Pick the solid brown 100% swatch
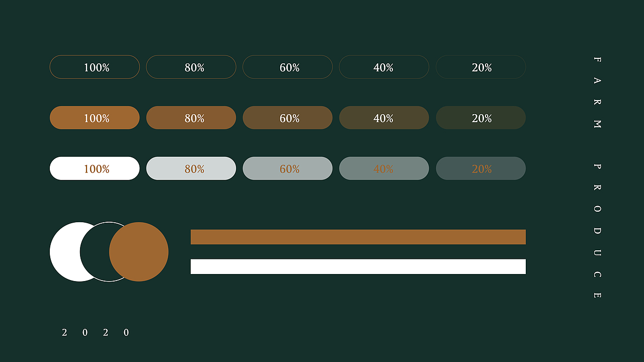The height and width of the screenshot is (362, 644). pyautogui.click(x=95, y=118)
